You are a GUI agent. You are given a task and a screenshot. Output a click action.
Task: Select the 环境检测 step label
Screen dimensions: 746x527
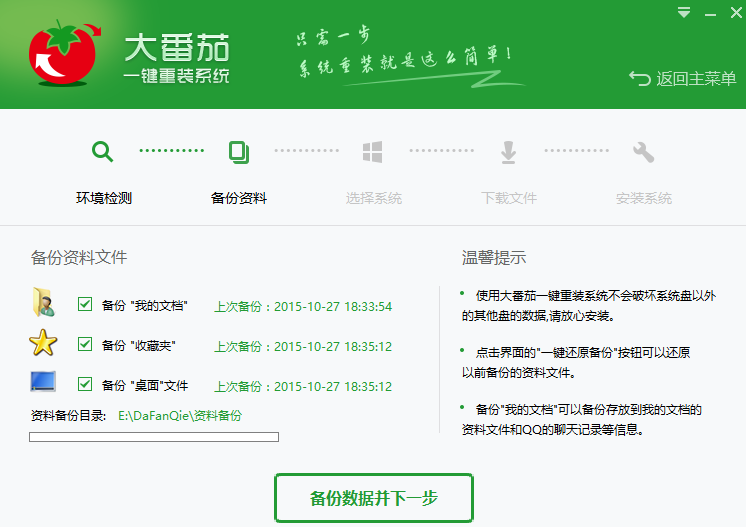(x=103, y=198)
